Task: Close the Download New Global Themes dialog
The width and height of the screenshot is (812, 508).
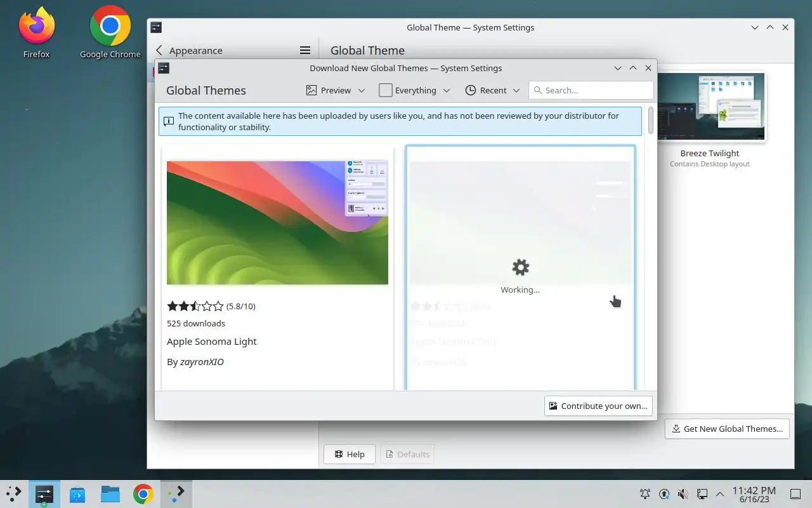Action: pyautogui.click(x=648, y=68)
